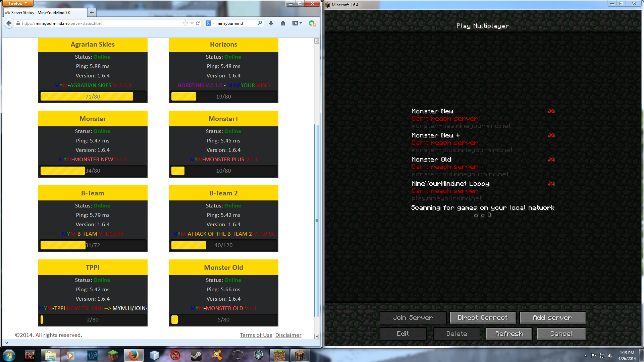Open the Terms of Use link
Screen dimensions: 644x362
coord(256,335)
